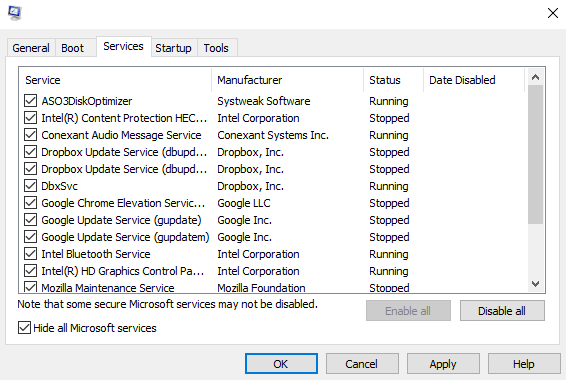Click the System Configuration icon in title bar
Screen dimensions: 566x380
coord(14,13)
